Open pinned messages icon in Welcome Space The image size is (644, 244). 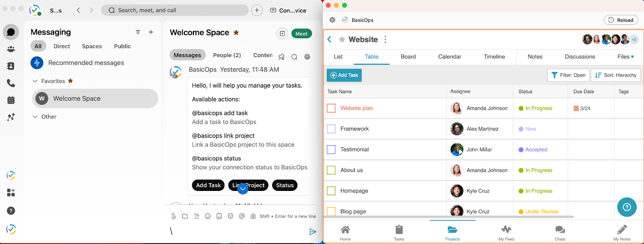[281, 57]
